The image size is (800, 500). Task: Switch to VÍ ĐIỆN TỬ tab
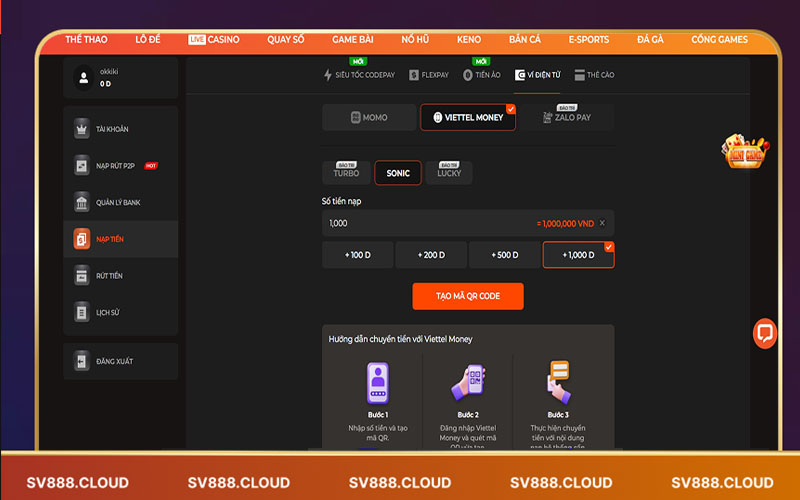click(x=537, y=75)
